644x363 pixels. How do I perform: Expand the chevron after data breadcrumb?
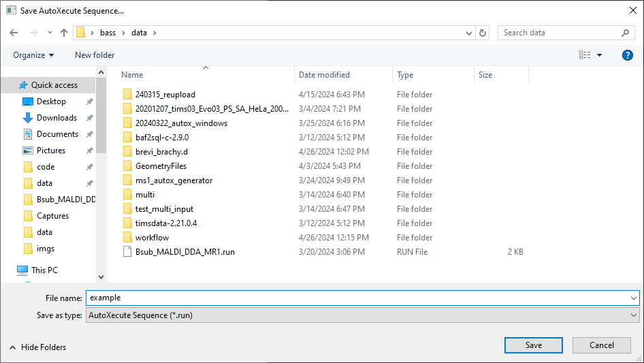coord(155,33)
